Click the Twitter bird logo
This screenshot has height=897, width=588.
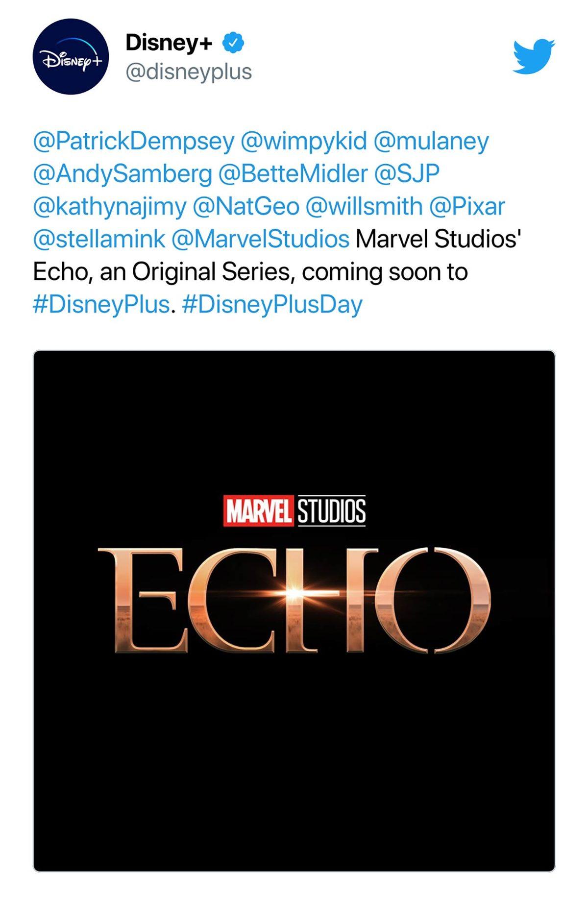(x=533, y=56)
